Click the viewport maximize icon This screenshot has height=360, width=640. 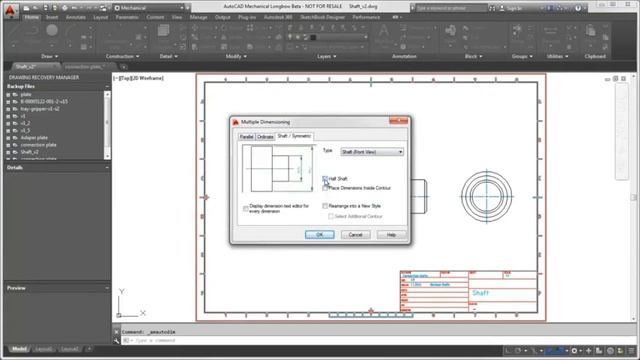pos(616,78)
